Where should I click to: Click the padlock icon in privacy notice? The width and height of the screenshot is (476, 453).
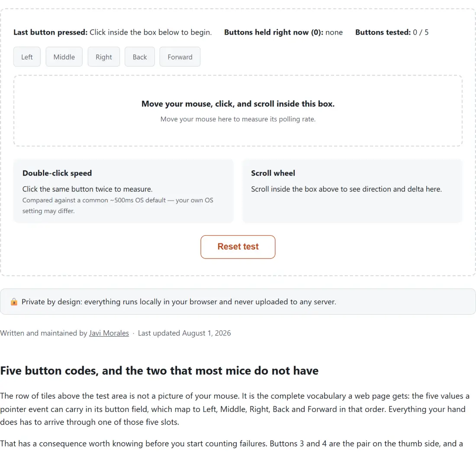click(x=14, y=302)
